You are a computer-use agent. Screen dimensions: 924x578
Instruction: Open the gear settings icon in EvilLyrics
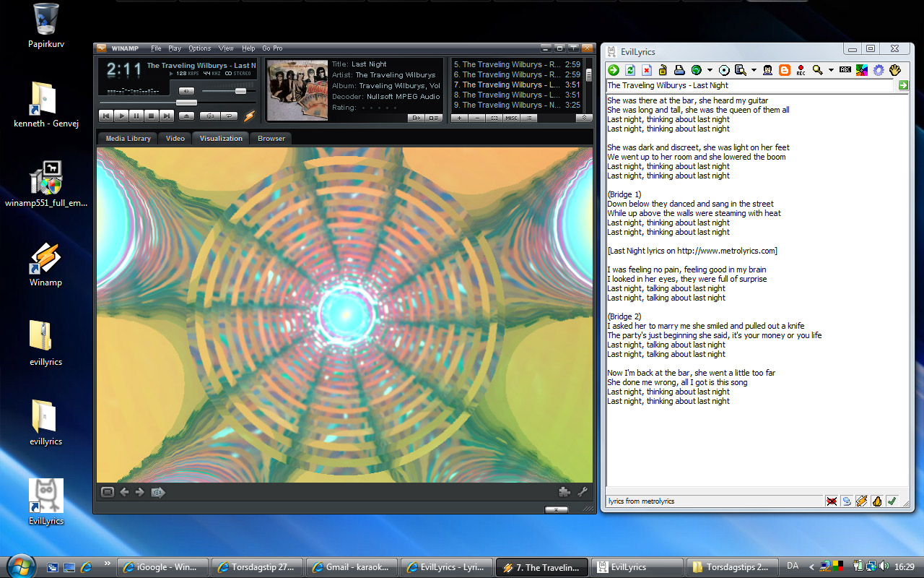click(x=879, y=70)
